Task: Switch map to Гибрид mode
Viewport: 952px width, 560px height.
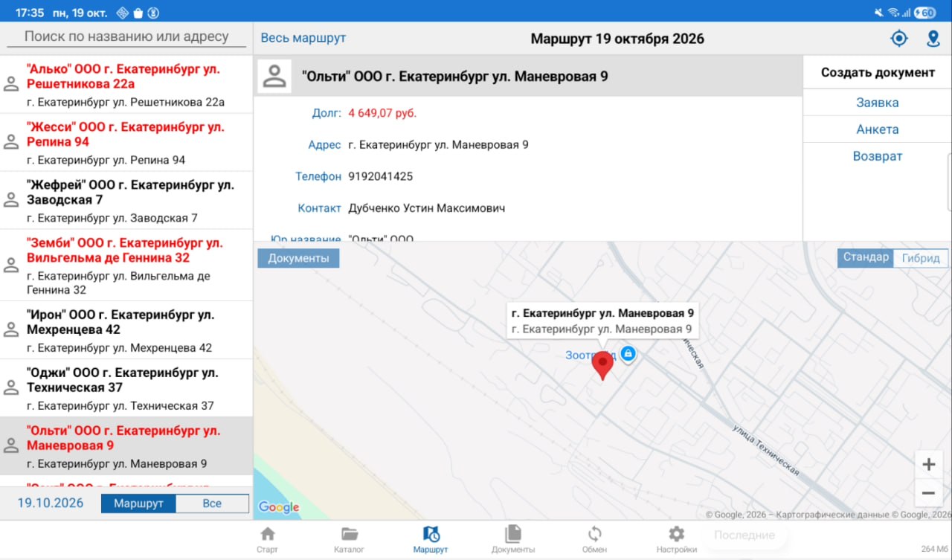Action: (x=921, y=258)
